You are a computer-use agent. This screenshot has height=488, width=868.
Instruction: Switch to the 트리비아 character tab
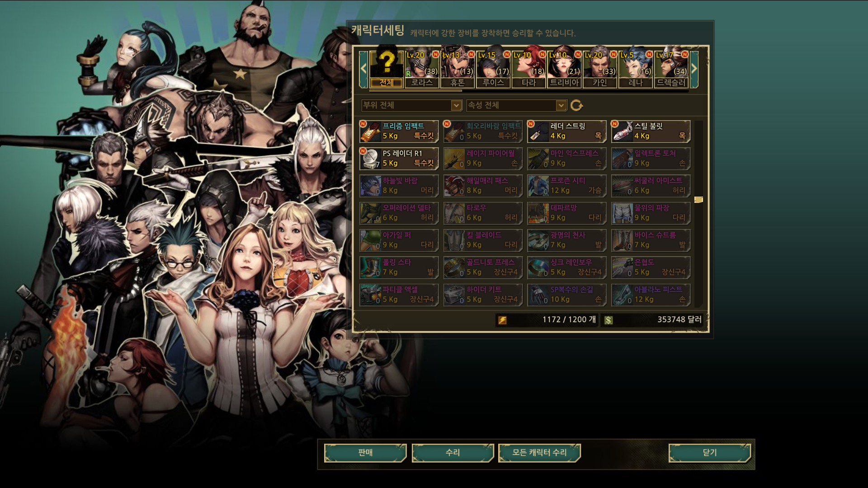click(564, 69)
